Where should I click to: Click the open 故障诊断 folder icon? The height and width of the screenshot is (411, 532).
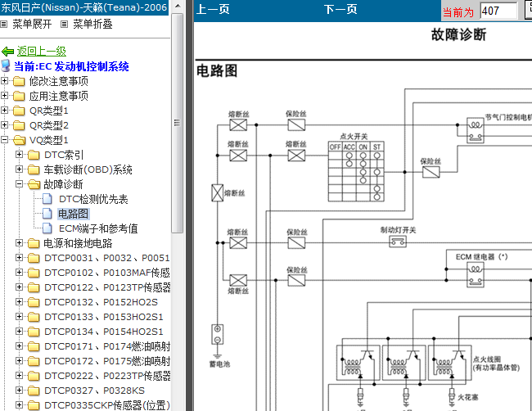pos(34,184)
